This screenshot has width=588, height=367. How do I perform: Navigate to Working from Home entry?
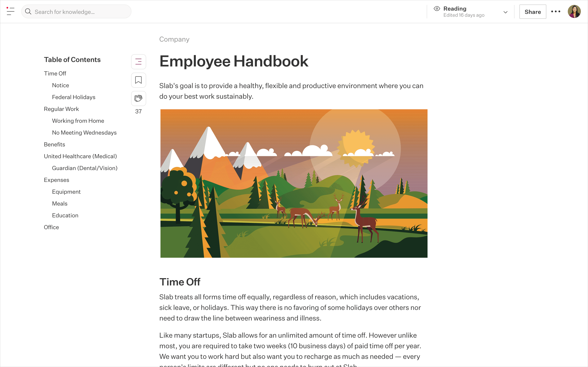tap(78, 121)
